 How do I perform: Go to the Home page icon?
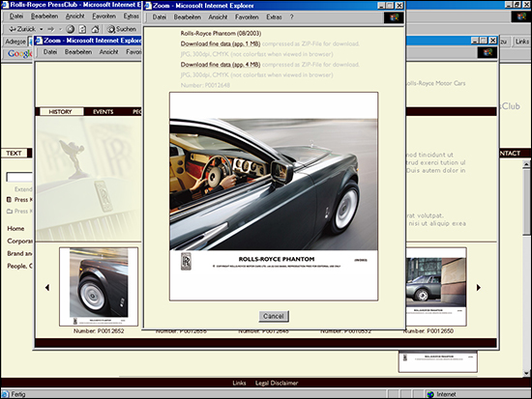click(x=96, y=29)
